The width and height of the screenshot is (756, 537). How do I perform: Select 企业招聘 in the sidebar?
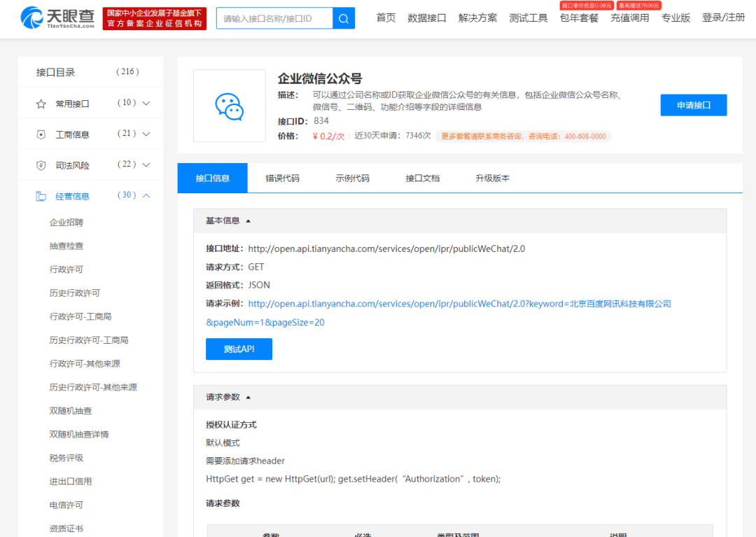(x=66, y=222)
